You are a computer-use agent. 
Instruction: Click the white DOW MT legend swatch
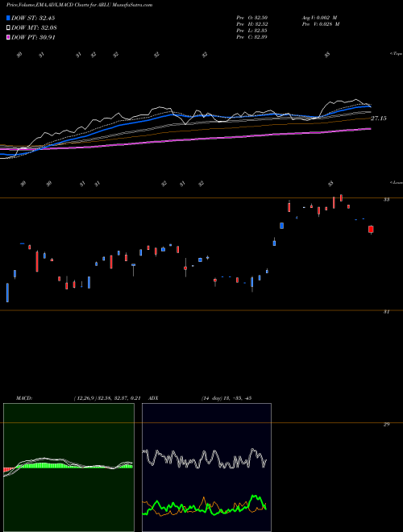point(8,28)
